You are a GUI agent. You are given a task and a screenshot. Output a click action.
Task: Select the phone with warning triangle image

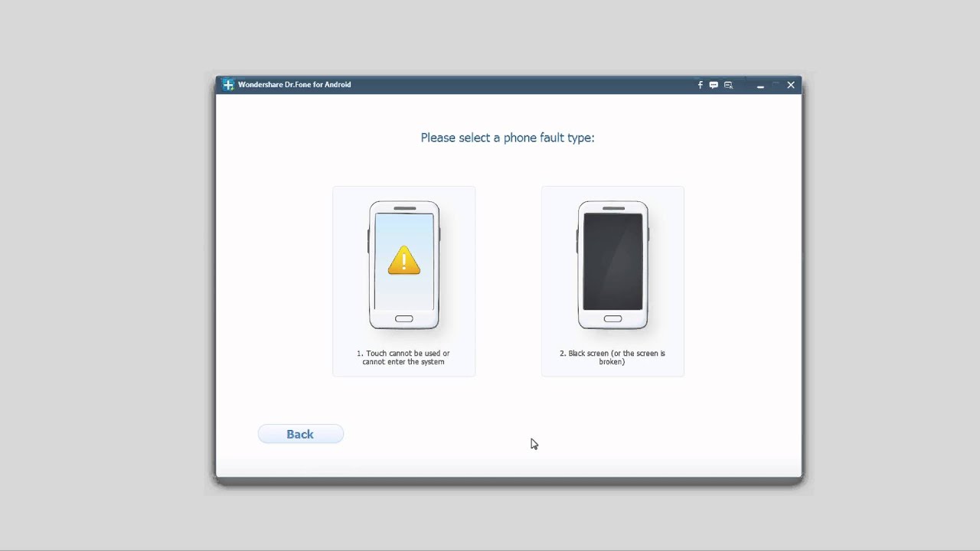coord(404,266)
